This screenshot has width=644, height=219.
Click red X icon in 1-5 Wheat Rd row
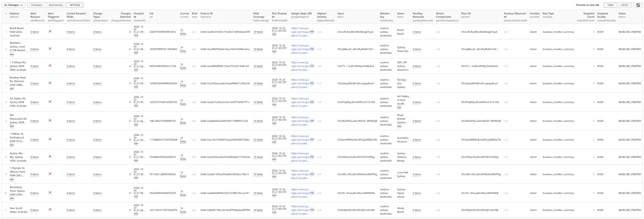point(50,66)
